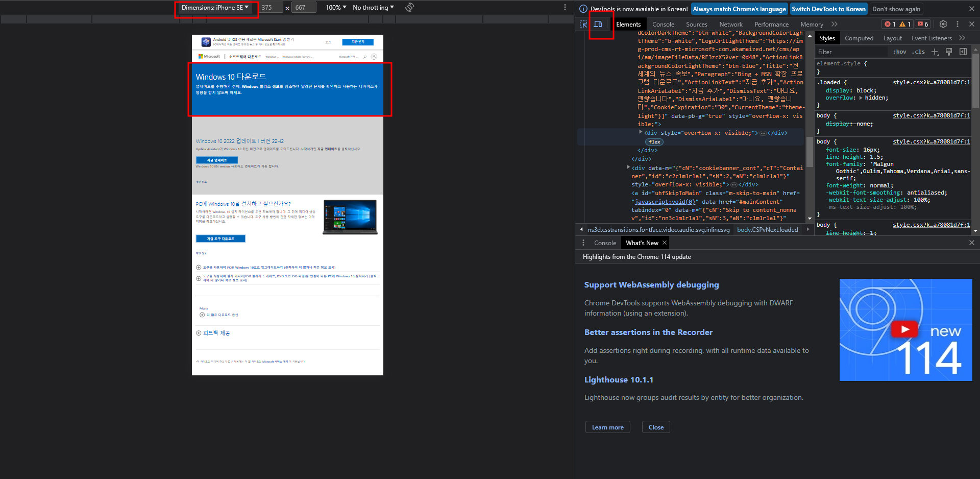This screenshot has width=980, height=479.
Task: Select the inspect element picker icon
Action: click(583, 24)
